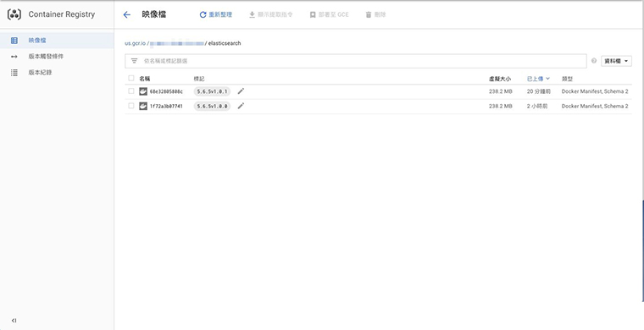Click the 部署至 GCE button
The height and width of the screenshot is (330, 644).
[329, 14]
